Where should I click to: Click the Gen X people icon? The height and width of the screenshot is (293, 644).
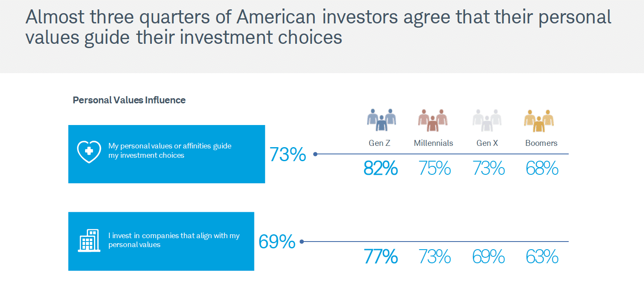tap(487, 120)
